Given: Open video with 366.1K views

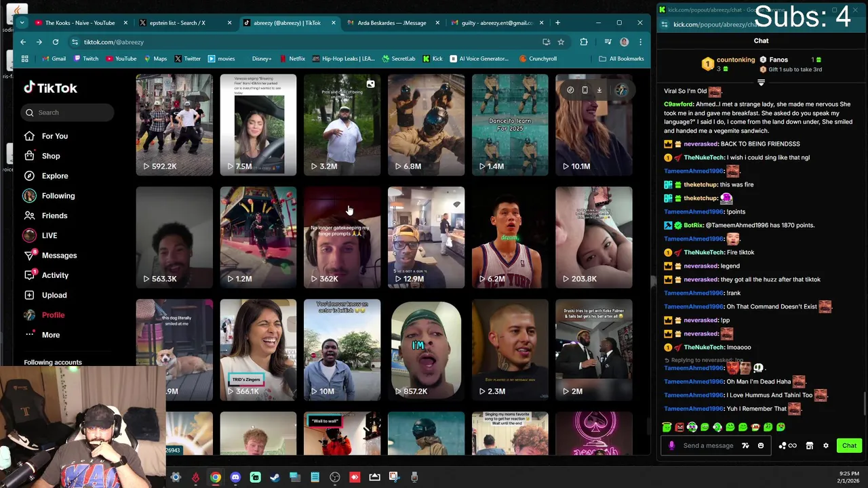Looking at the screenshot, I should pos(258,350).
